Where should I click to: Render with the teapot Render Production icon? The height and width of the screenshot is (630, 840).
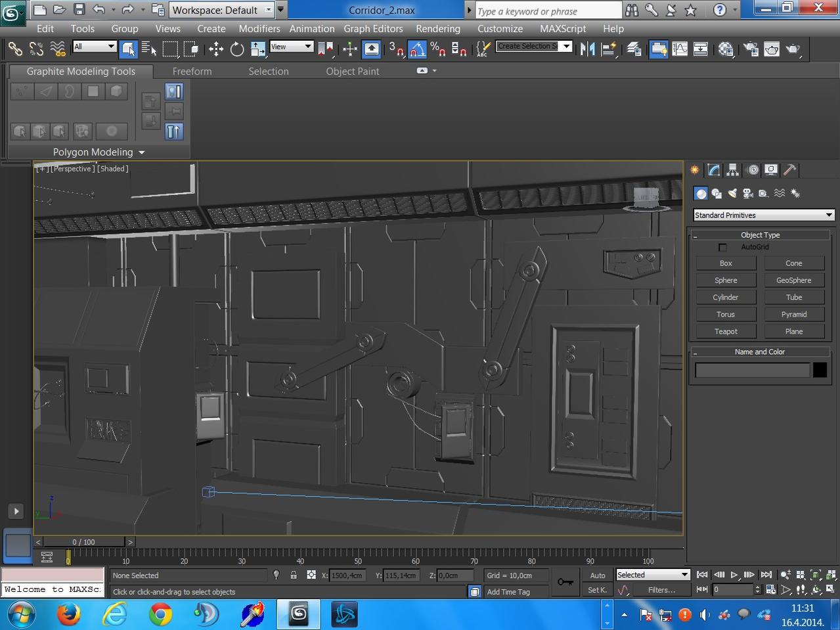click(x=793, y=49)
